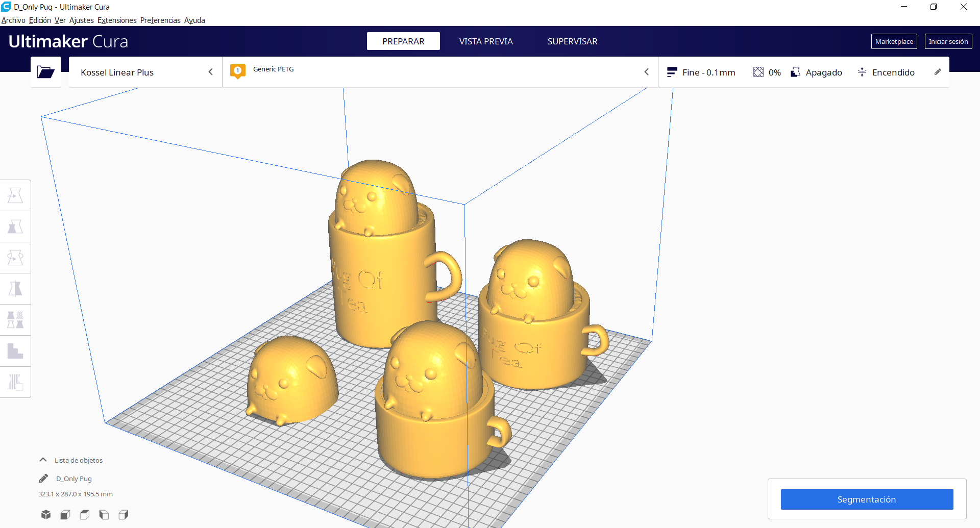Open the Ayuda menu
Image resolution: width=980 pixels, height=528 pixels.
[x=194, y=20]
